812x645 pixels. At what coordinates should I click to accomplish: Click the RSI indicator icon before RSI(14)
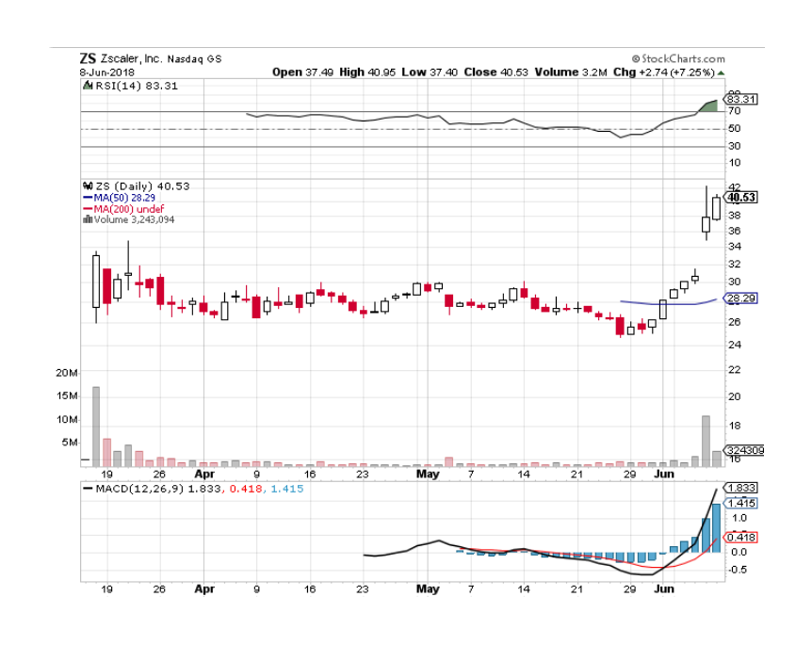tap(88, 86)
